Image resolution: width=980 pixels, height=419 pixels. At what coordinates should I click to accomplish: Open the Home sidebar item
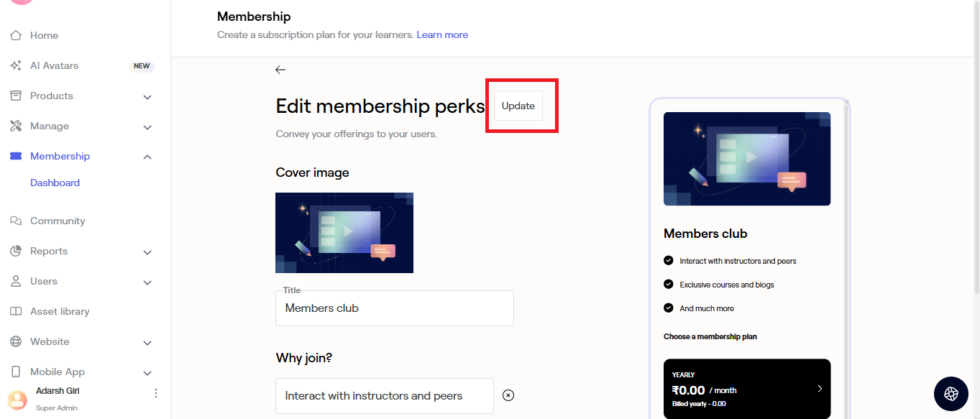44,35
